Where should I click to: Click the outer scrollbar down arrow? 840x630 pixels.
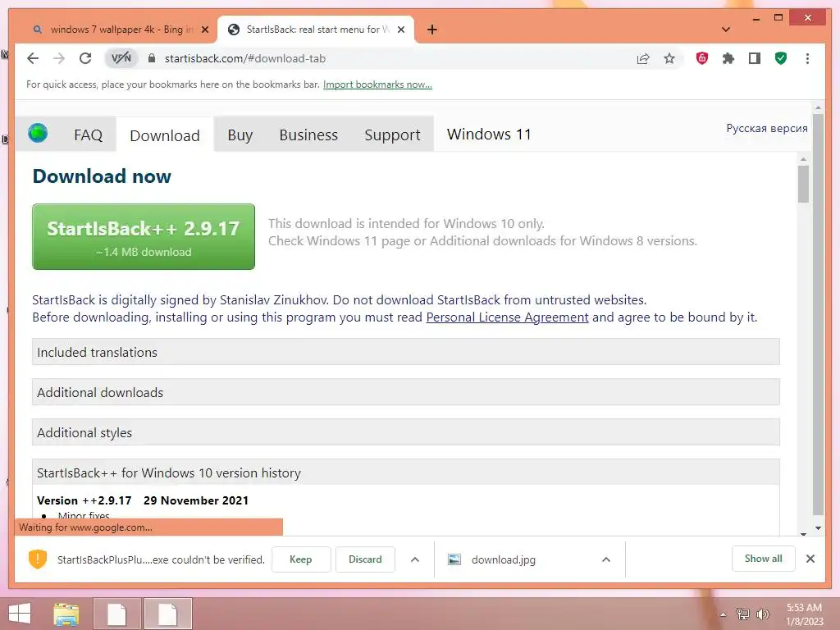coord(818,528)
